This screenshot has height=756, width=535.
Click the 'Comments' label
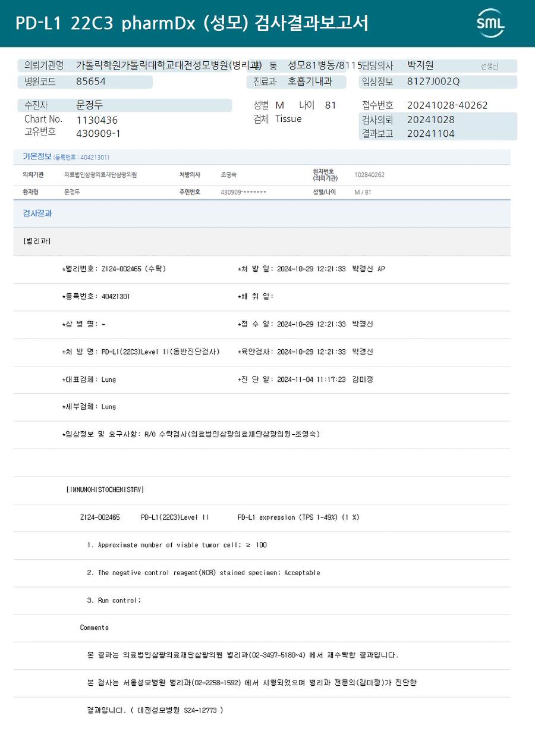point(95,628)
